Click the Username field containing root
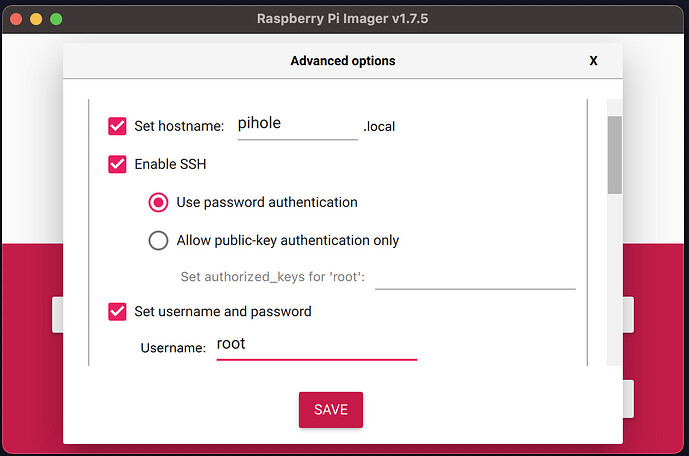This screenshot has height=456, width=689. point(316,344)
